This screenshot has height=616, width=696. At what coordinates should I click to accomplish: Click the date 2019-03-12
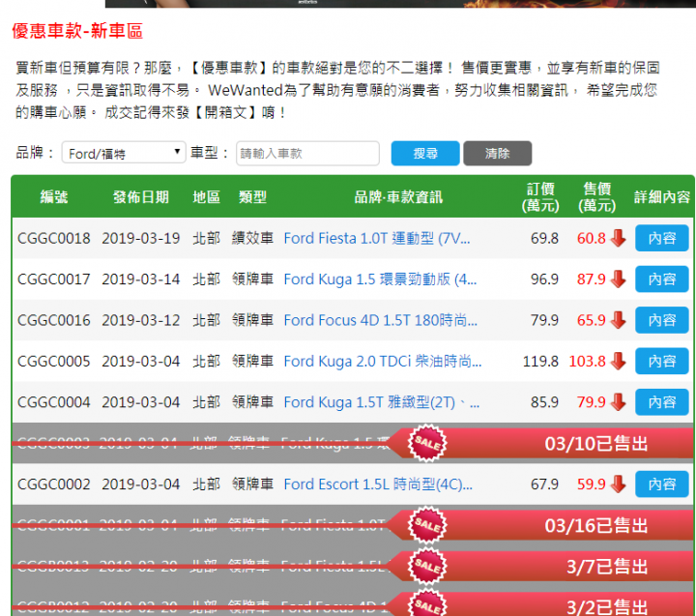click(141, 320)
